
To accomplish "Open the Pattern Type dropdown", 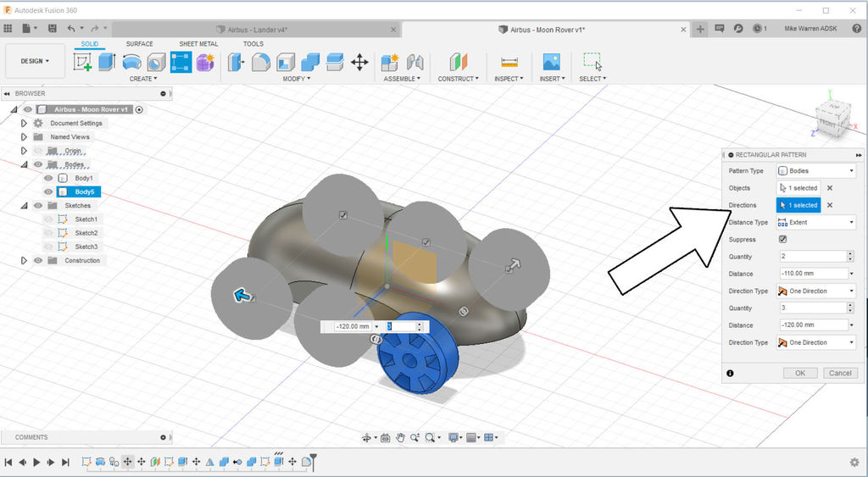I will (816, 171).
